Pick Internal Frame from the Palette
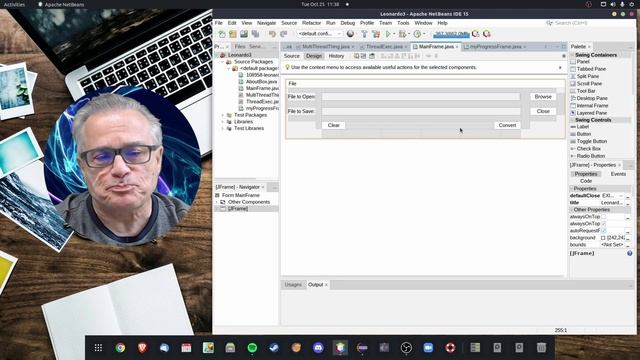 [x=592, y=106]
